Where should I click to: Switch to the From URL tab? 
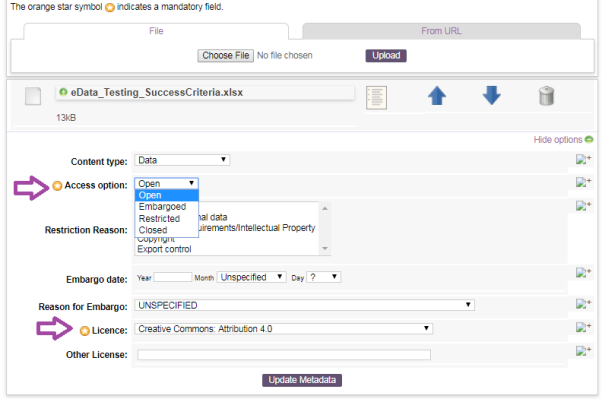pyautogui.click(x=441, y=31)
